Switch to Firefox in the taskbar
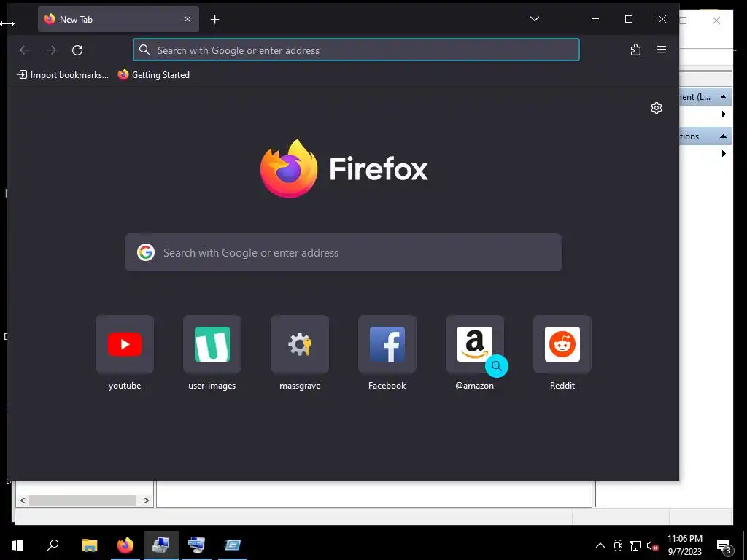 125,545
